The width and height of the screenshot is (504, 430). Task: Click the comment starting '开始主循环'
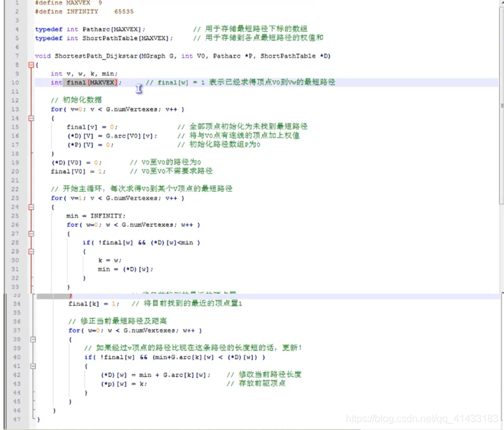[141, 189]
